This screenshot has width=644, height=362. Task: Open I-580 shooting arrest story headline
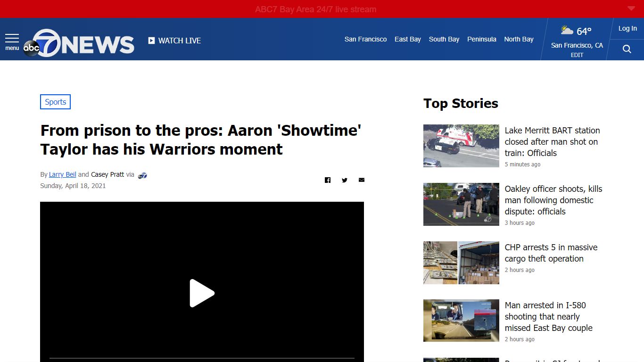click(x=548, y=316)
